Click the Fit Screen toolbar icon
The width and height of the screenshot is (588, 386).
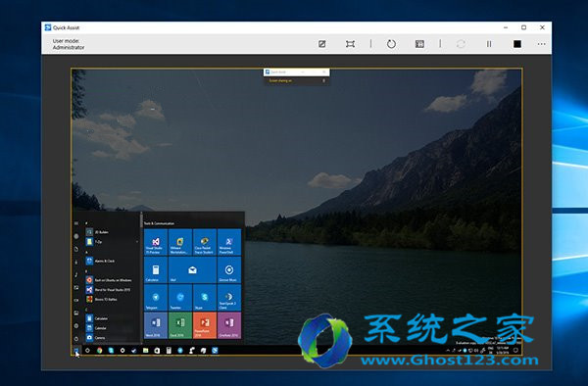(350, 44)
